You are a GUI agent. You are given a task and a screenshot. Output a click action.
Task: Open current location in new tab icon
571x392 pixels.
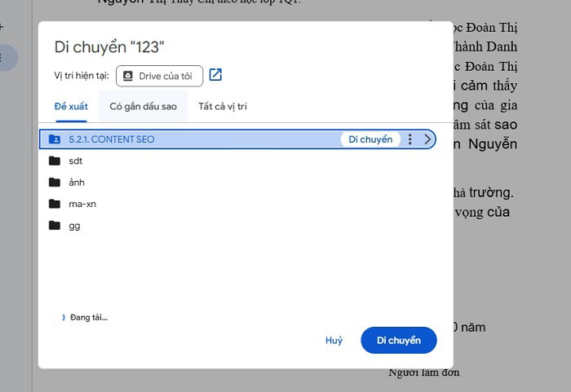[215, 75]
